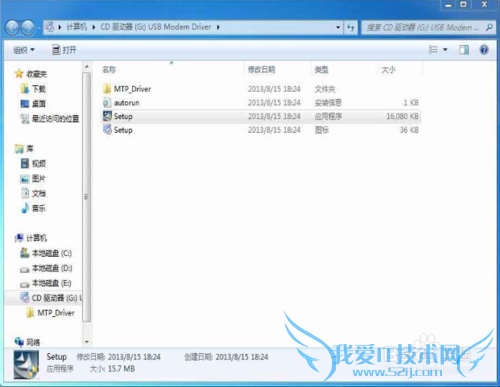Image resolution: width=500 pixels, height=387 pixels.
Task: Sort by 大小 column header
Action: coord(388,70)
